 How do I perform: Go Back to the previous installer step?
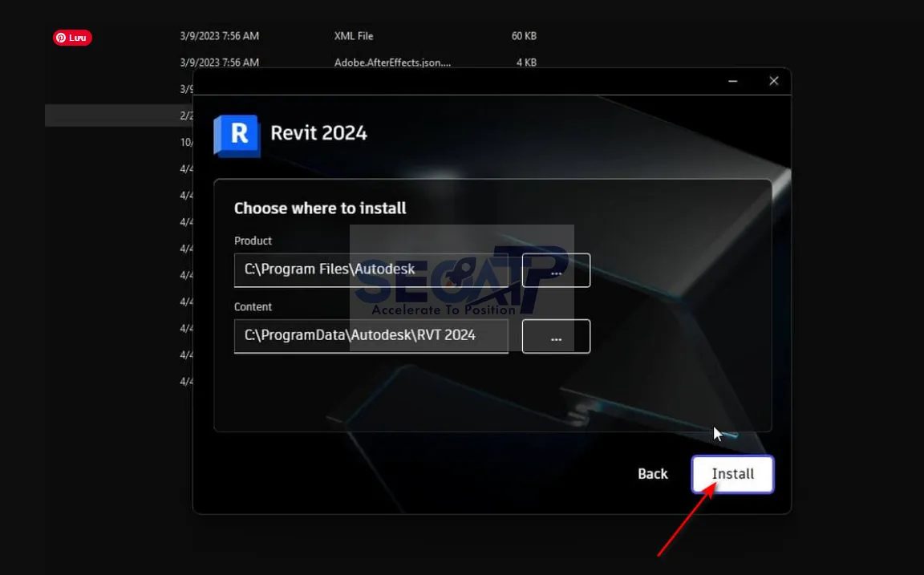coord(652,473)
